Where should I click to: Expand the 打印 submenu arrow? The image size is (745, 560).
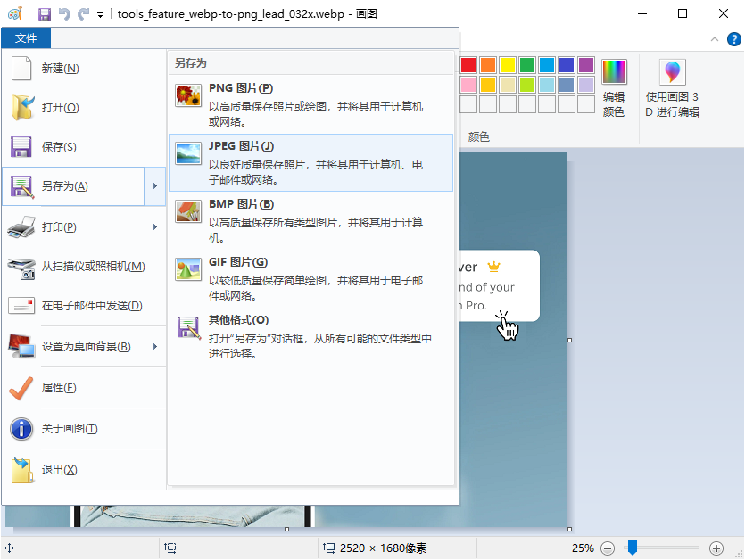pyautogui.click(x=155, y=227)
